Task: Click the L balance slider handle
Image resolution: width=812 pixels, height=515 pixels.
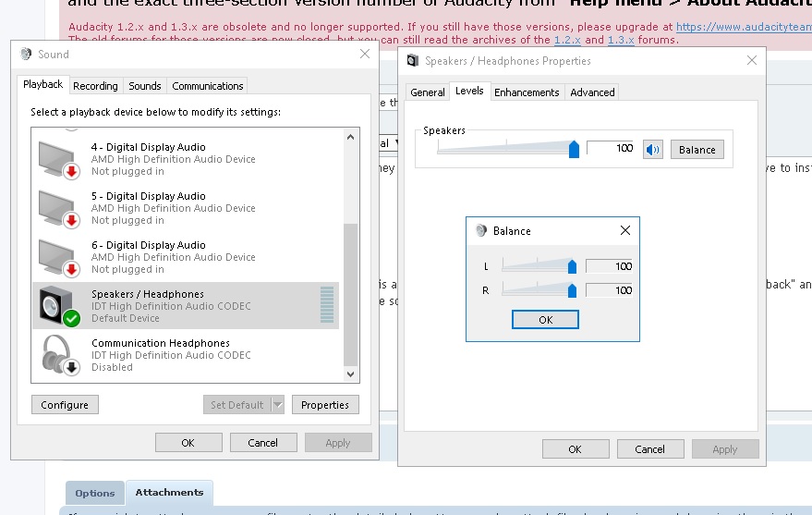Action: click(572, 266)
